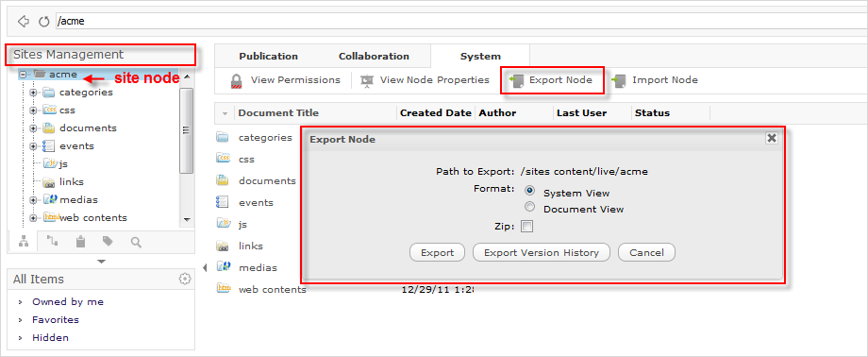Sort by the Author column header
The height and width of the screenshot is (357, 868).
[x=497, y=113]
